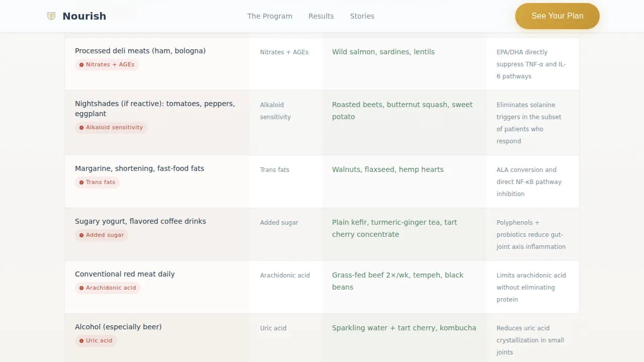Click Eliminates solanine triggers explanation
Viewport: 644px width, 362px height.
pyautogui.click(x=529, y=123)
